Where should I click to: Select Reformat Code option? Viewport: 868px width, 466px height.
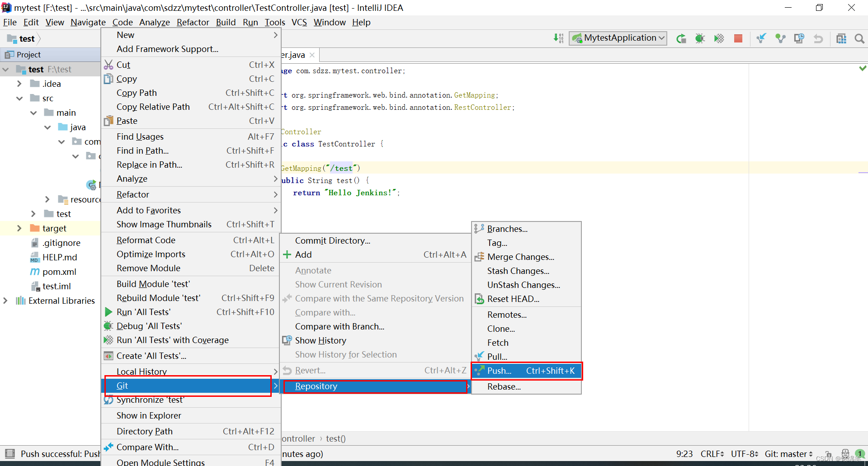[x=191, y=240]
